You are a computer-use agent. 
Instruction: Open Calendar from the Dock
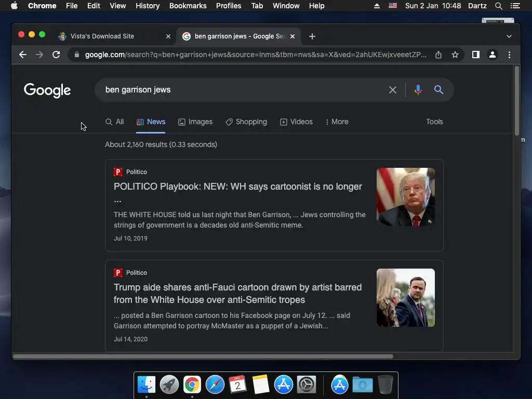pos(237,385)
